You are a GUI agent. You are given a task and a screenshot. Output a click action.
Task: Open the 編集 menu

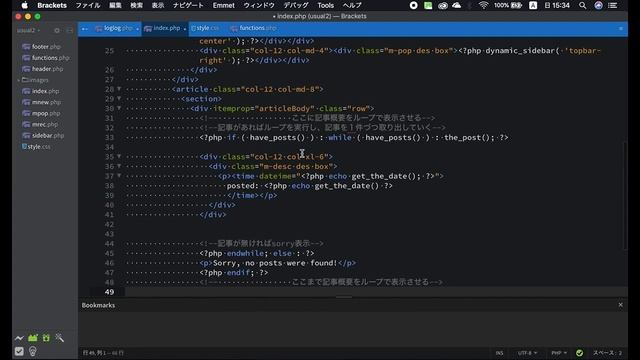click(x=115, y=5)
